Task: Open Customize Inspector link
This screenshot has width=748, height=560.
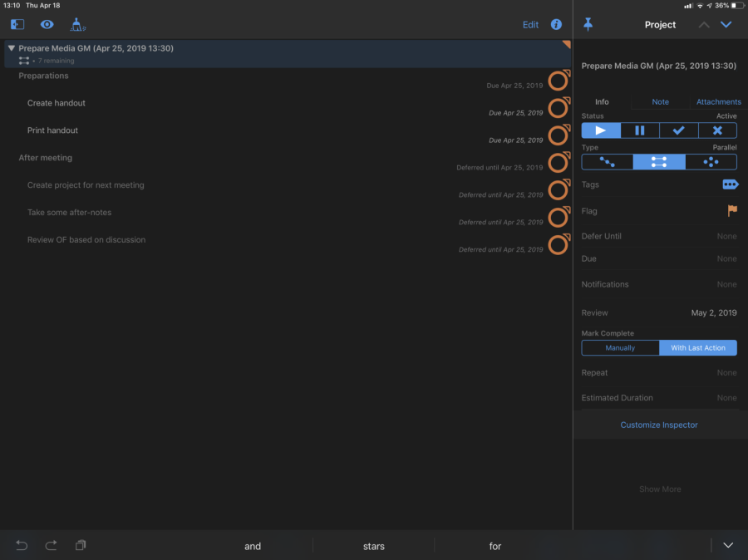Action: point(659,425)
